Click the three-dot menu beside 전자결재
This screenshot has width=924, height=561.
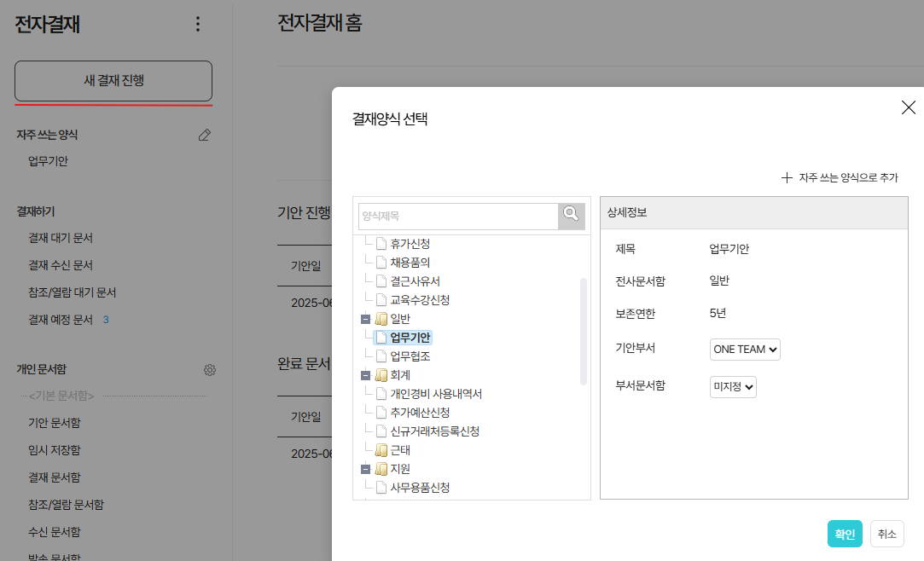click(x=198, y=24)
